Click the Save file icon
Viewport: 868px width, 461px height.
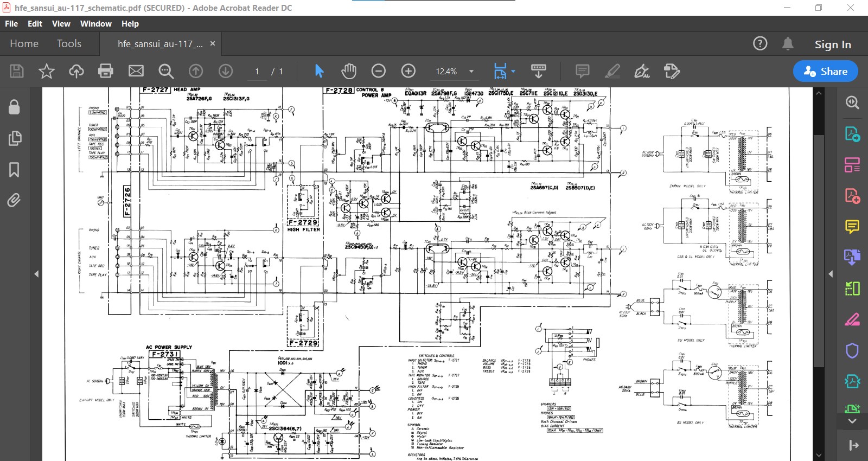17,71
